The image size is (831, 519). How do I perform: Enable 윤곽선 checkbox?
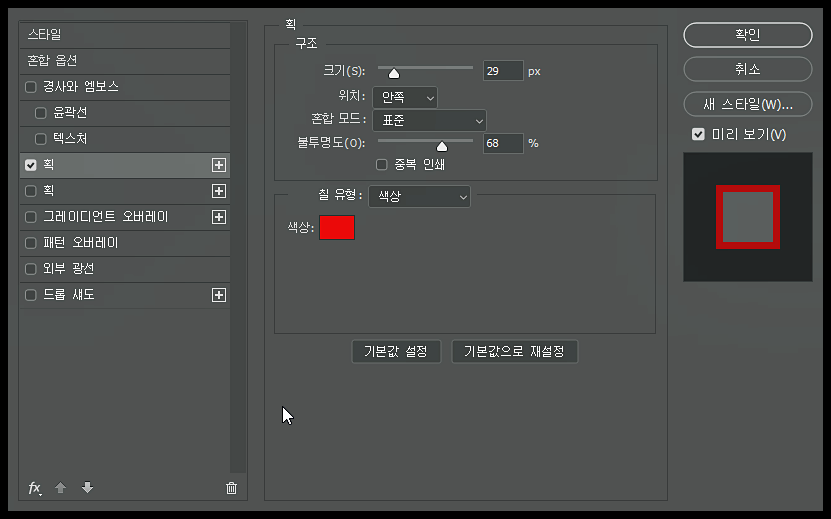pos(41,113)
